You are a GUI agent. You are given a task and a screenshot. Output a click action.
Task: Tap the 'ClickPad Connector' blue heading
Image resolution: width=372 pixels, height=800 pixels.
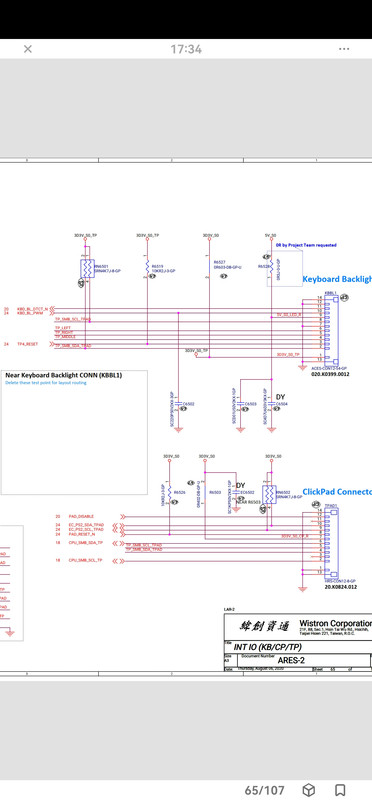[337, 492]
